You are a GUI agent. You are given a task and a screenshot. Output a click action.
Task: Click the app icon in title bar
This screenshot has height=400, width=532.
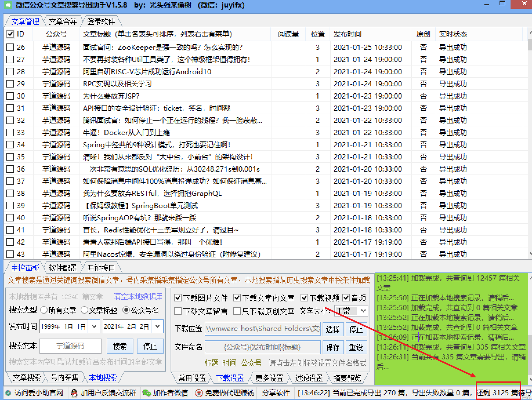coord(8,5)
